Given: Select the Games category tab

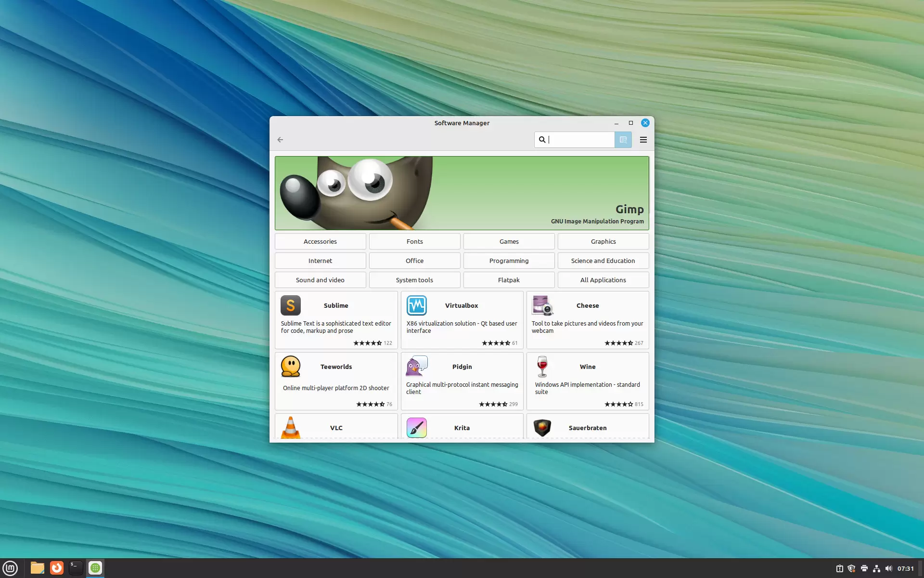Looking at the screenshot, I should click(x=509, y=241).
